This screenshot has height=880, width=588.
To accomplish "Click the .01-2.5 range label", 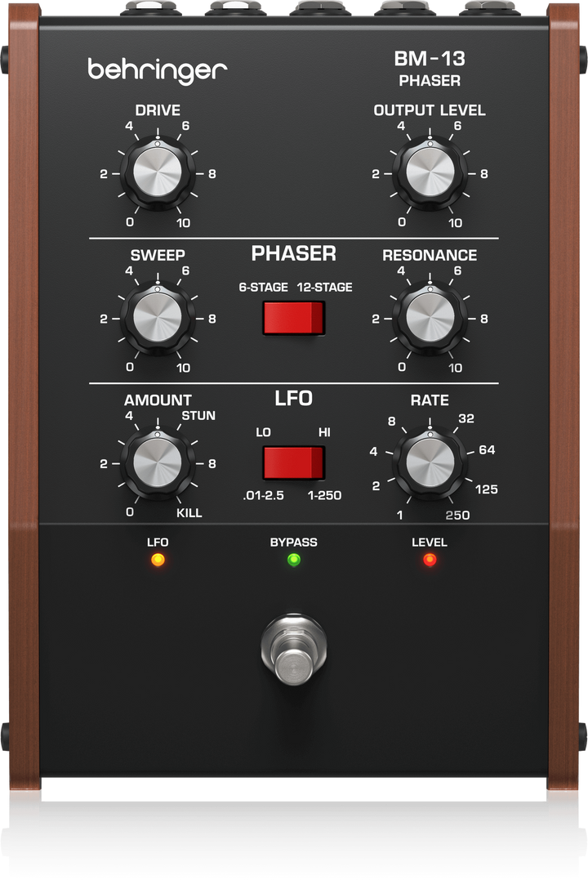I will (263, 495).
